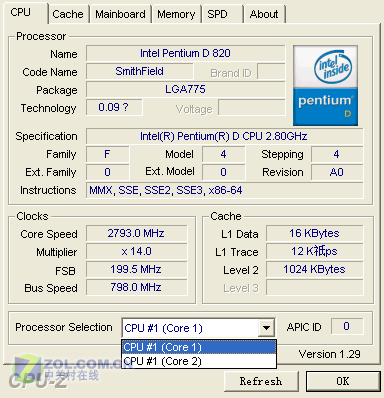The height and width of the screenshot is (398, 384).
Task: Click the Ext. Model value 0
Action: click(223, 172)
